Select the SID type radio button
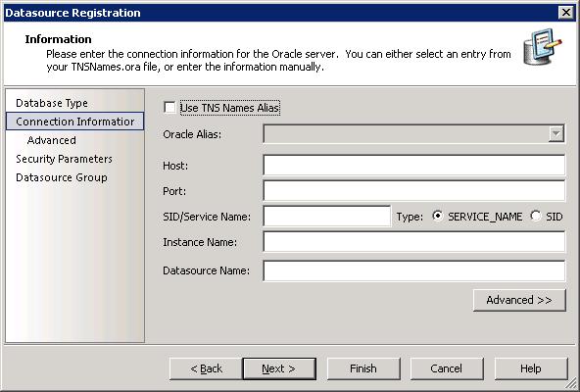Viewport: 580px width, 392px height. (536, 217)
